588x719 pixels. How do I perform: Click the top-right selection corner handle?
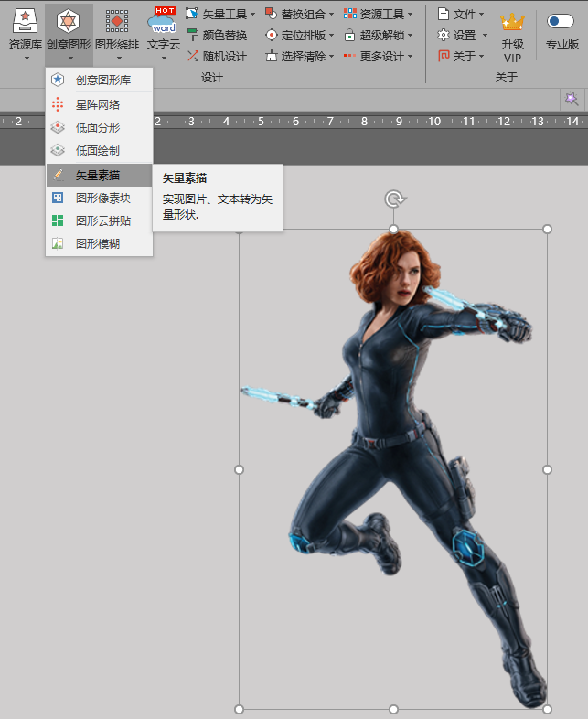pos(547,229)
